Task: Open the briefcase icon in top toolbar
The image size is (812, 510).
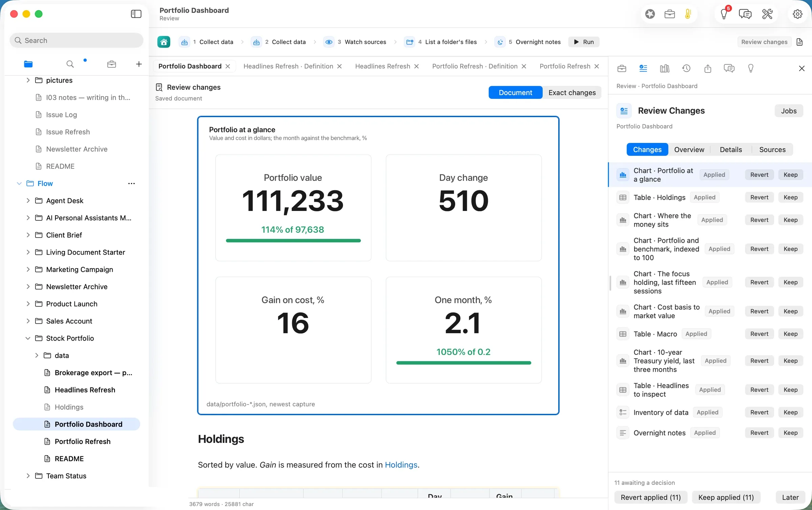Action: point(670,14)
